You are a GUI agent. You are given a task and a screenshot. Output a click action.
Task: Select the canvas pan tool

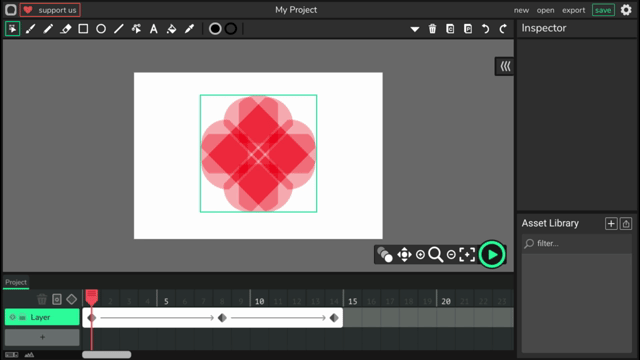tap(404, 255)
